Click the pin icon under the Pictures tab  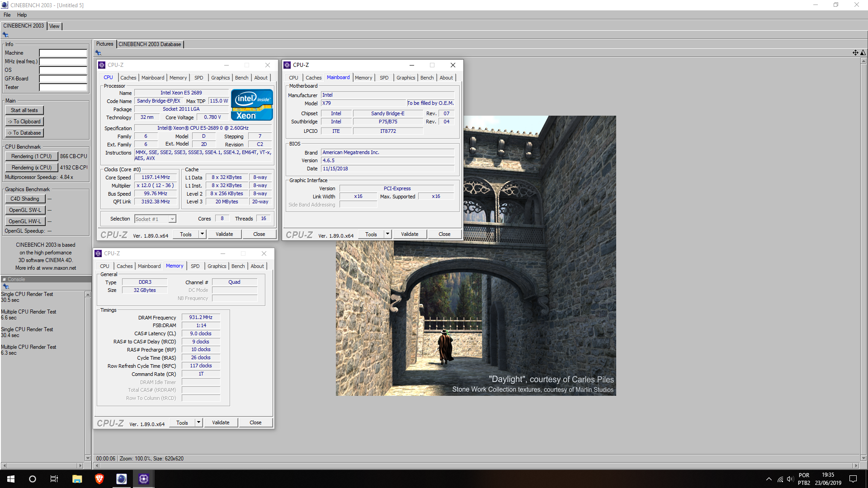pyautogui.click(x=98, y=53)
